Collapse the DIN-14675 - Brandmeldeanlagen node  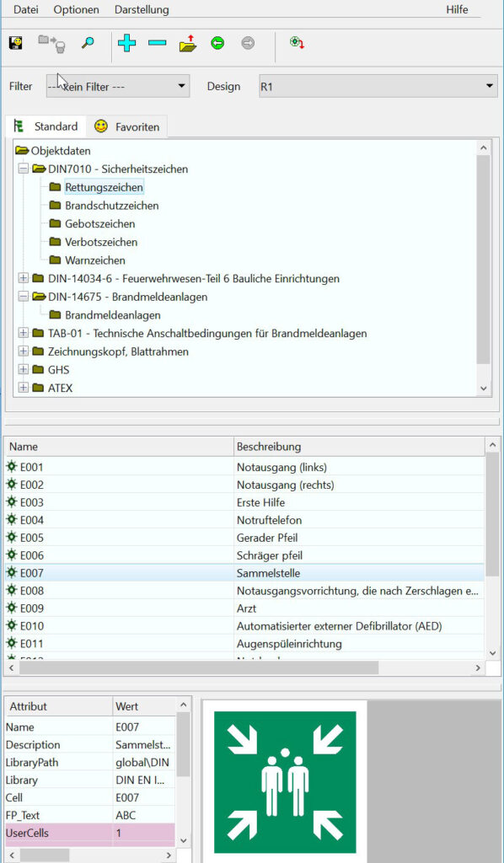(x=23, y=297)
